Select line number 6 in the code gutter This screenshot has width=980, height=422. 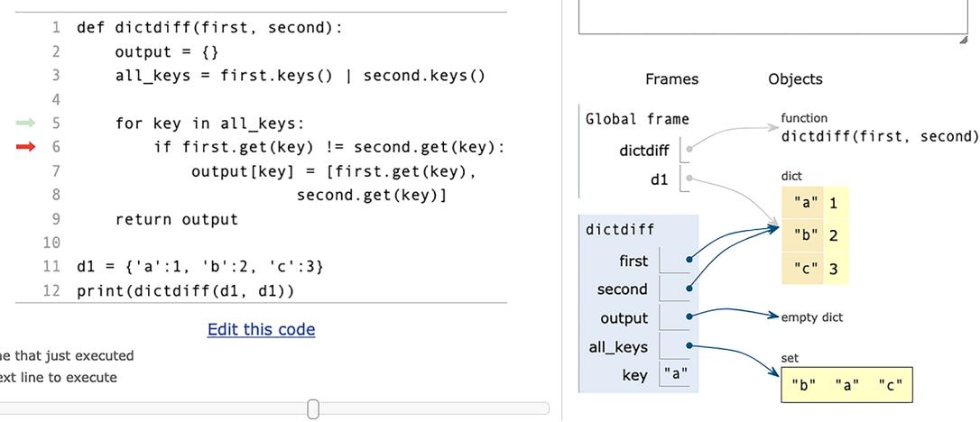[x=56, y=147]
